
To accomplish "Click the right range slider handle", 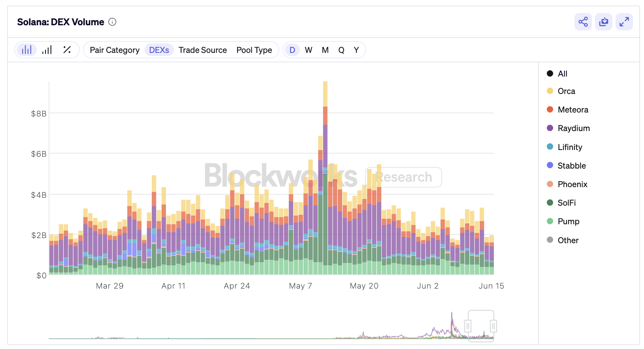I will [x=493, y=326].
